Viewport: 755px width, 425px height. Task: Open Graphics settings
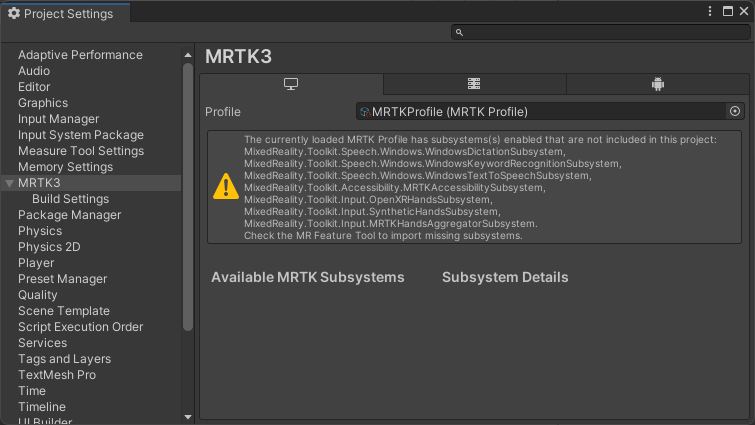(x=43, y=103)
